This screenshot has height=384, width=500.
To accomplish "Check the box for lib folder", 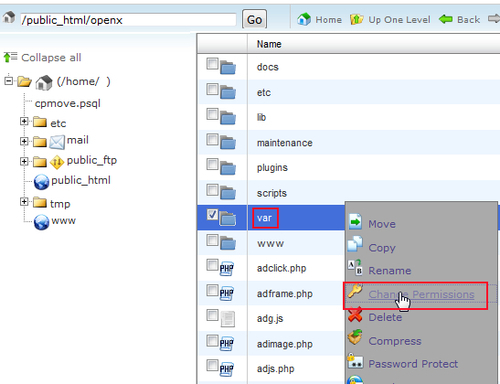I will tap(212, 114).
